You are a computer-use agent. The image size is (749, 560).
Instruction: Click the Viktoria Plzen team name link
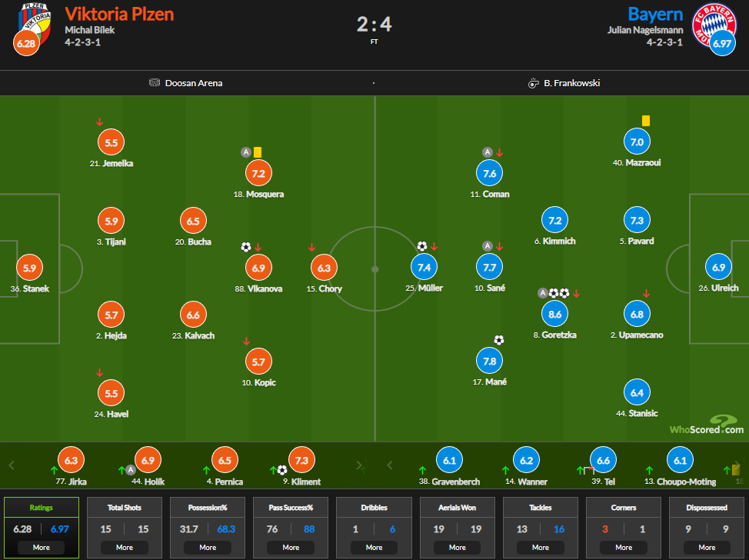(119, 14)
